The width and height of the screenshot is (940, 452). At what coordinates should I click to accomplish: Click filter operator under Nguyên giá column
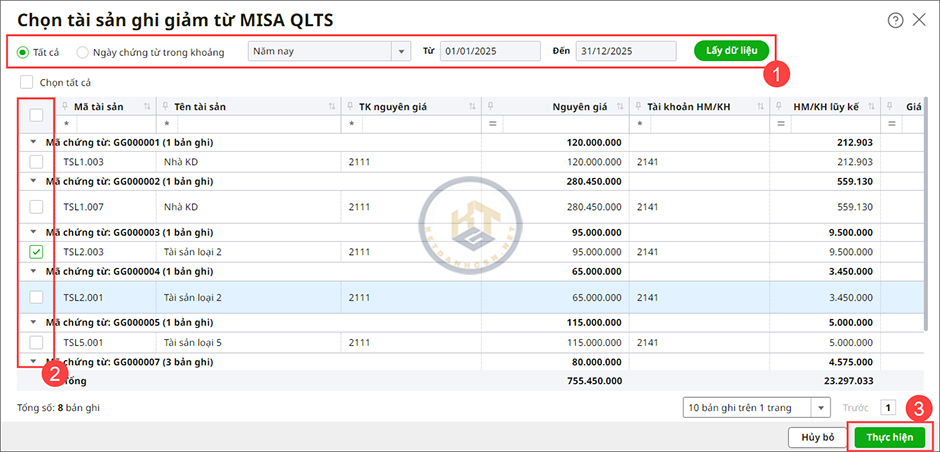[x=493, y=124]
